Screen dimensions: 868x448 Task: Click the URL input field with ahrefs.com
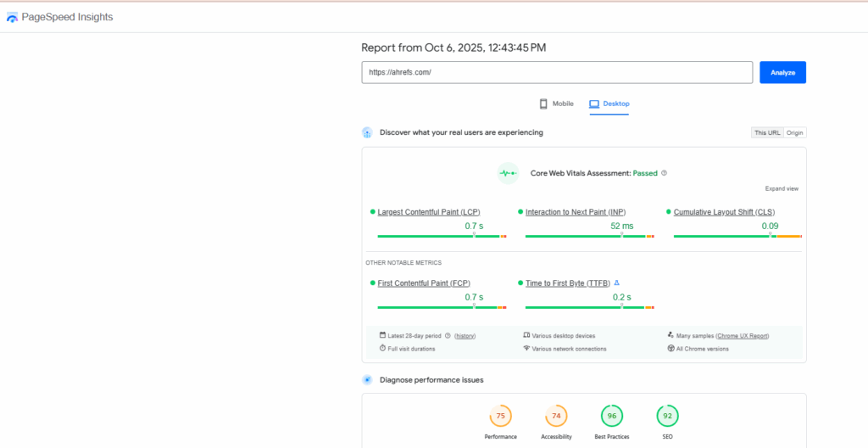coord(557,73)
